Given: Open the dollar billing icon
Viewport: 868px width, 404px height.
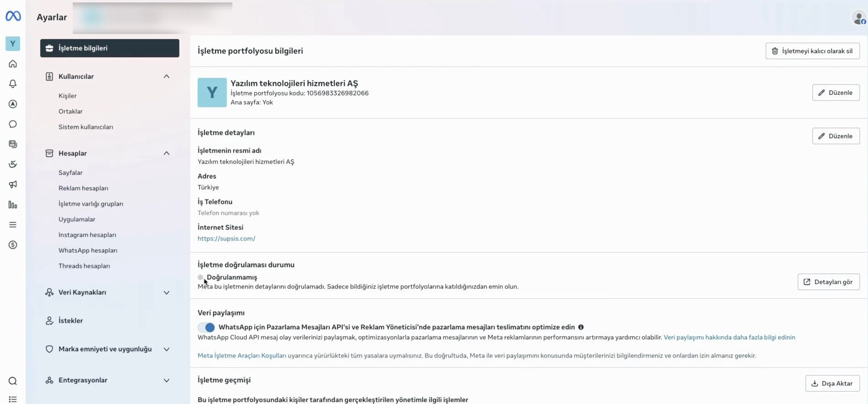Looking at the screenshot, I should point(13,245).
